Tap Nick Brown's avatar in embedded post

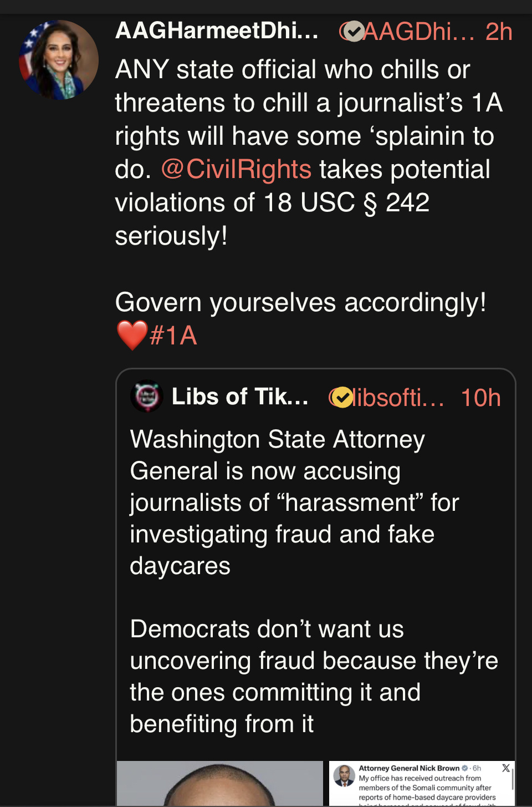tap(344, 776)
